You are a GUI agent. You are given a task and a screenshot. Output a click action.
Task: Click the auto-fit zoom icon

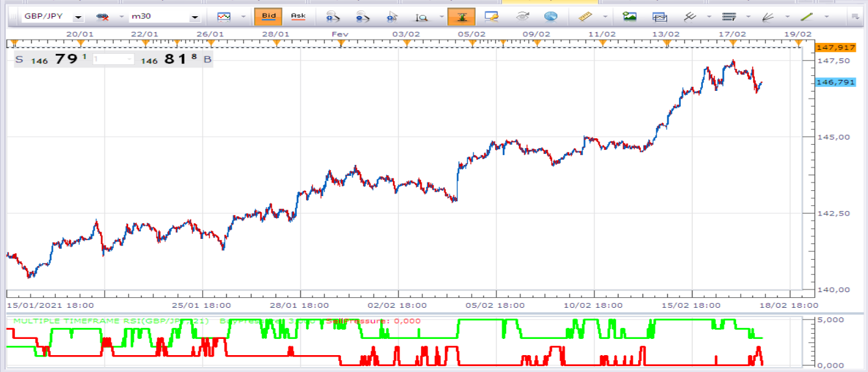coord(422,17)
